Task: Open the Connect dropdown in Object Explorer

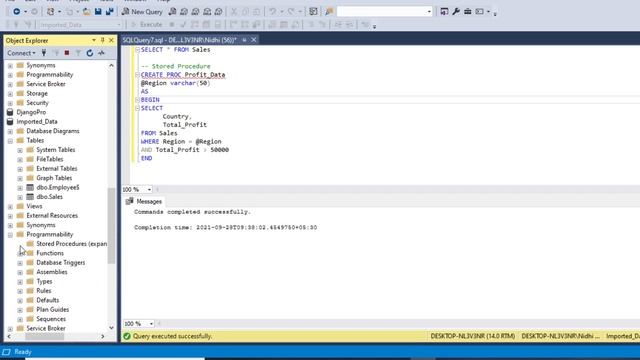Action: [x=21, y=53]
